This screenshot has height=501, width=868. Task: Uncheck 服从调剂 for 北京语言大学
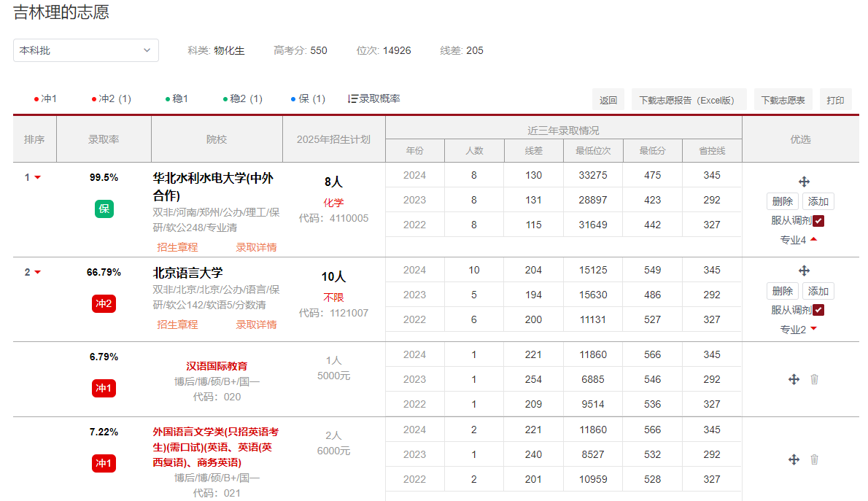tap(818, 310)
